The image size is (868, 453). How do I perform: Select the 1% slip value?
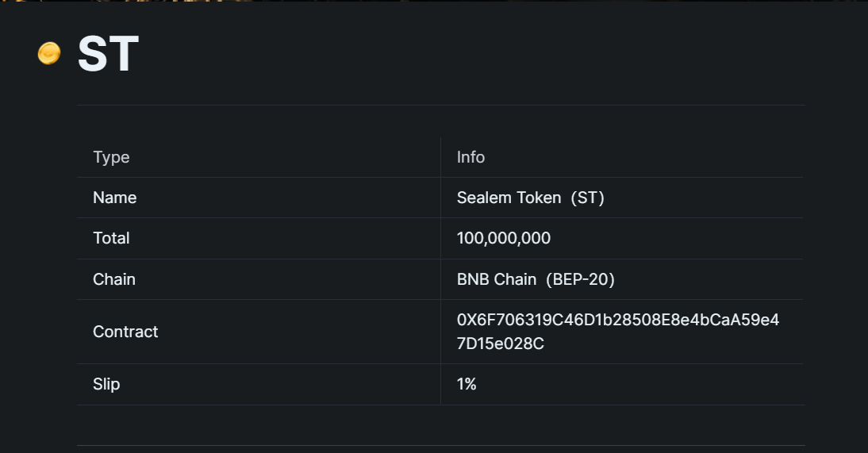point(467,384)
